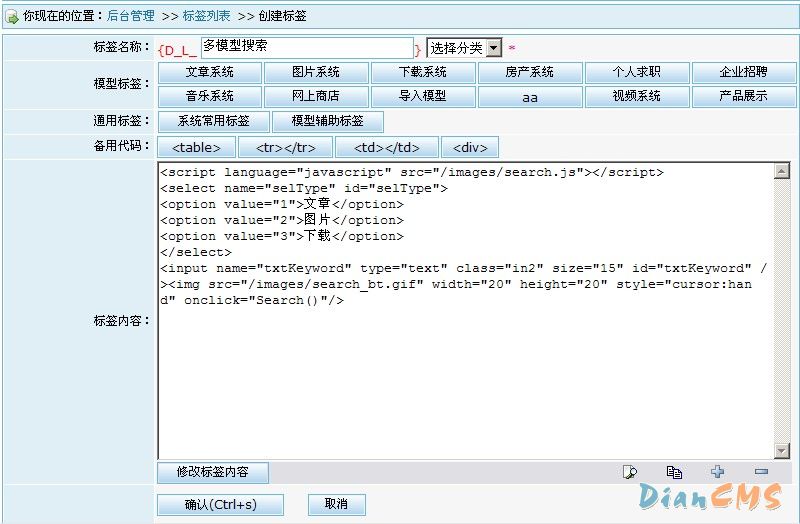
Task: Select the 图片系统 model tag button
Action: 316,72
